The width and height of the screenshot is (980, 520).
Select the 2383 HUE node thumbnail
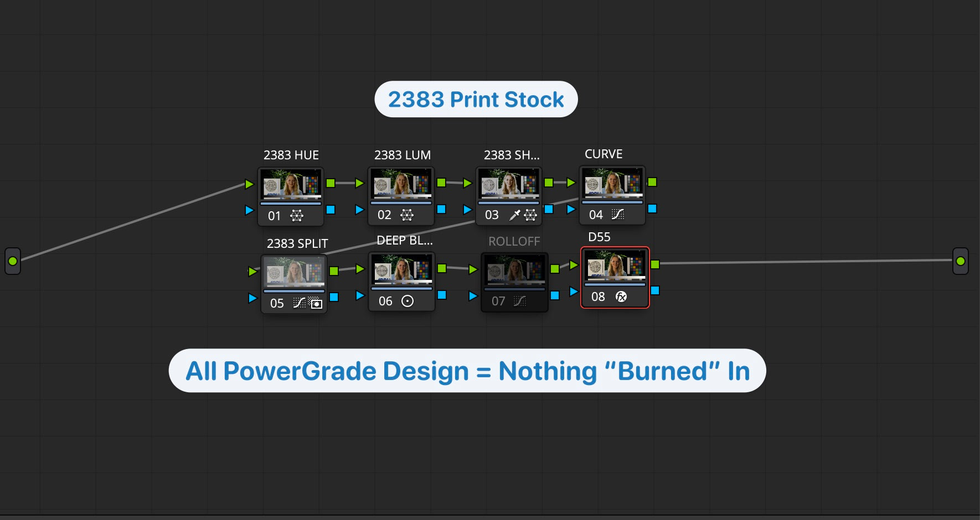click(x=291, y=184)
